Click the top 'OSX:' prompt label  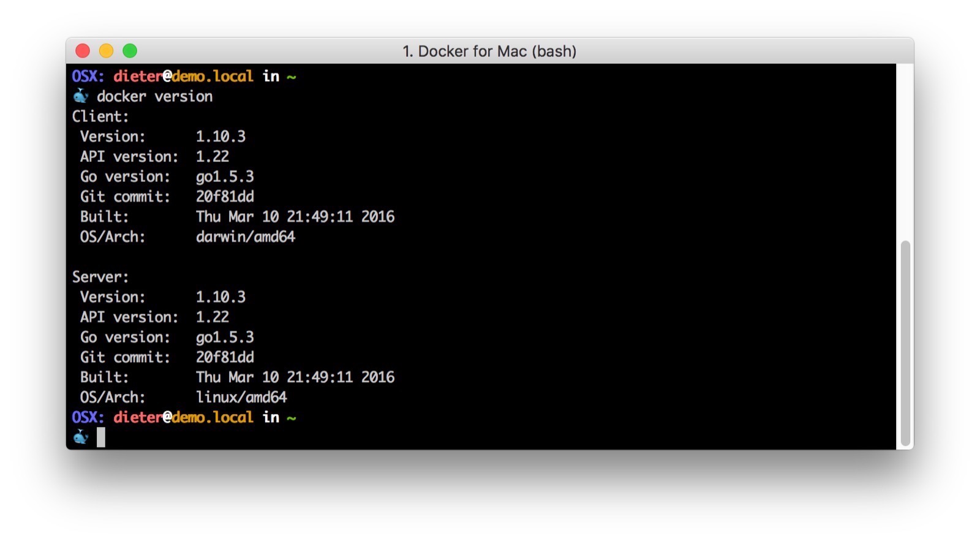[x=88, y=76]
